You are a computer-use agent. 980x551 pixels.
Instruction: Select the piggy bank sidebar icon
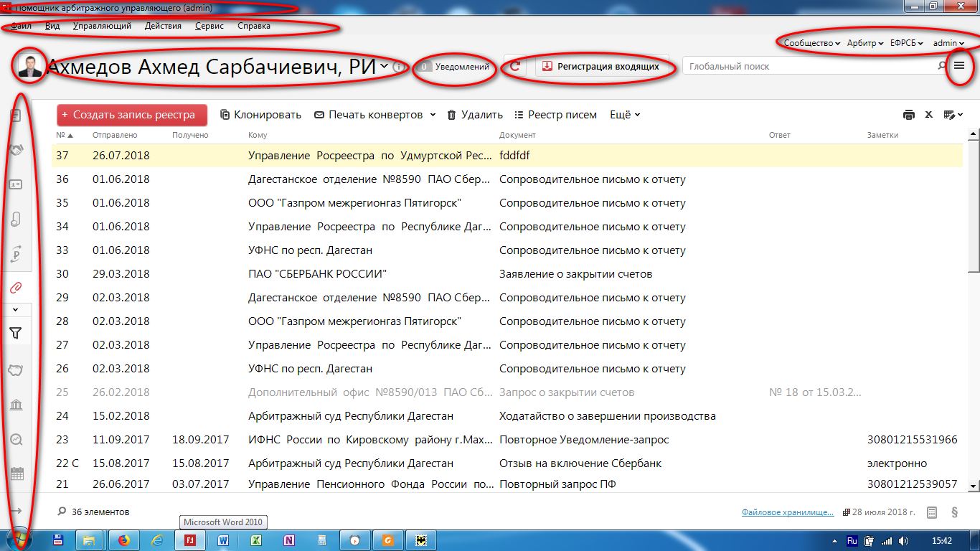(x=16, y=370)
